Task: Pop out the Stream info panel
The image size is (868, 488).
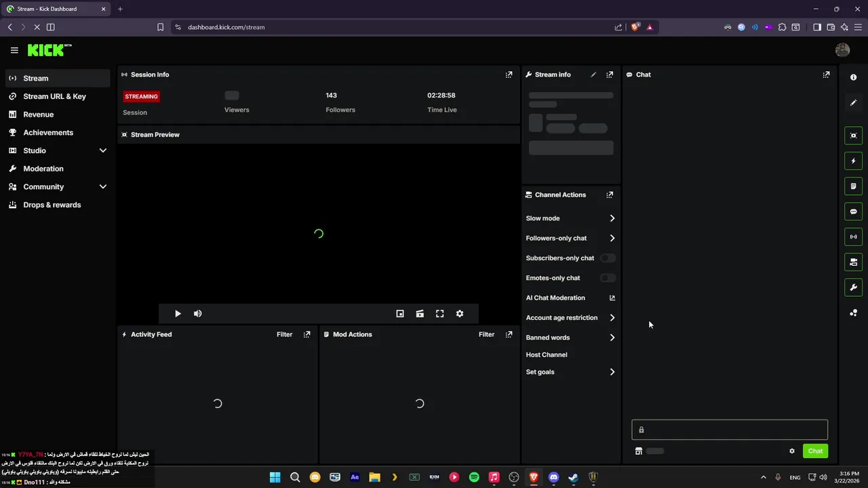Action: 610,75
